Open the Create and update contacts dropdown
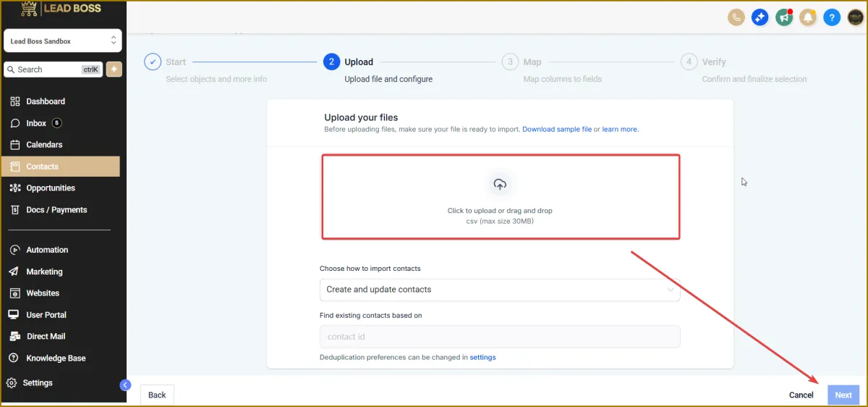 (x=500, y=290)
